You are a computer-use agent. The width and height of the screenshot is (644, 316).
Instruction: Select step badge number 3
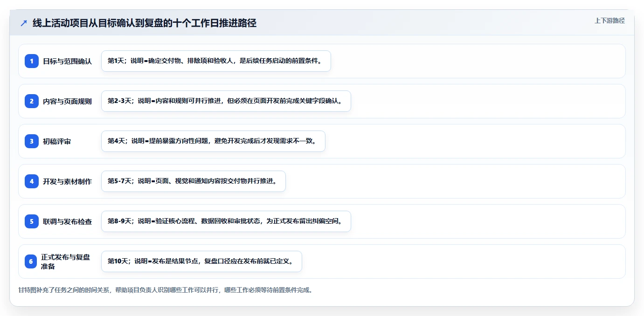click(x=32, y=141)
